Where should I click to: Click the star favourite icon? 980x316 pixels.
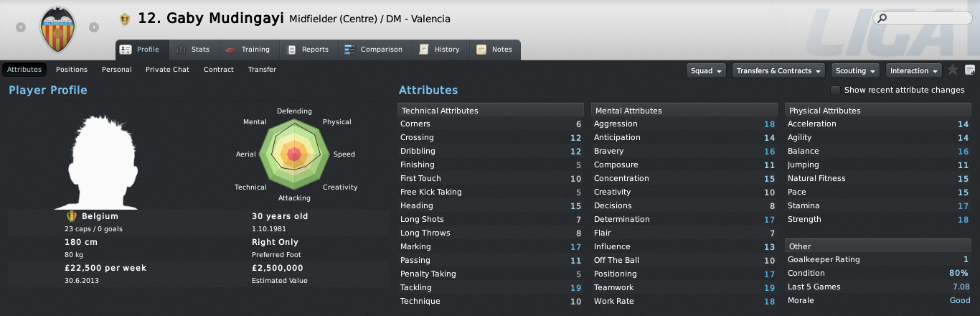pyautogui.click(x=953, y=70)
